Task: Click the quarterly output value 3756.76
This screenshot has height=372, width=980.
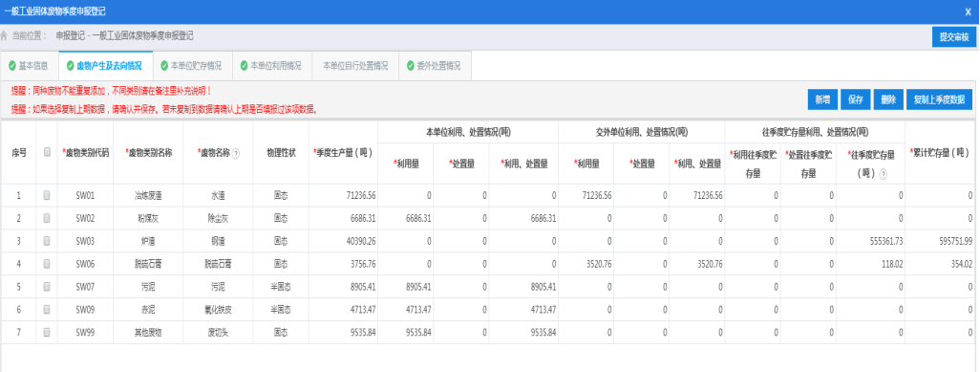Action: 363,264
